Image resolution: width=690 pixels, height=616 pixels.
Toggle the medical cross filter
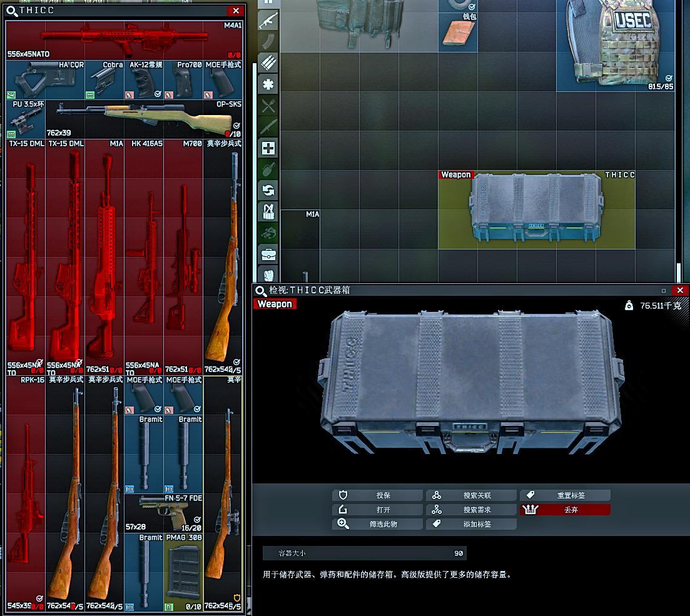point(268,148)
